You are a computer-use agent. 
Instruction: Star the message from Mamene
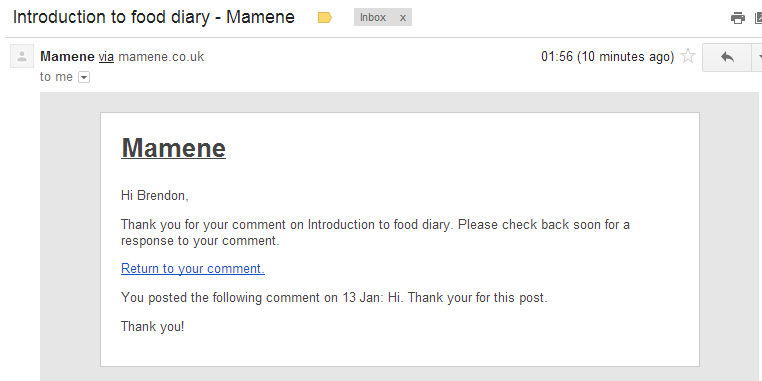pyautogui.click(x=688, y=56)
